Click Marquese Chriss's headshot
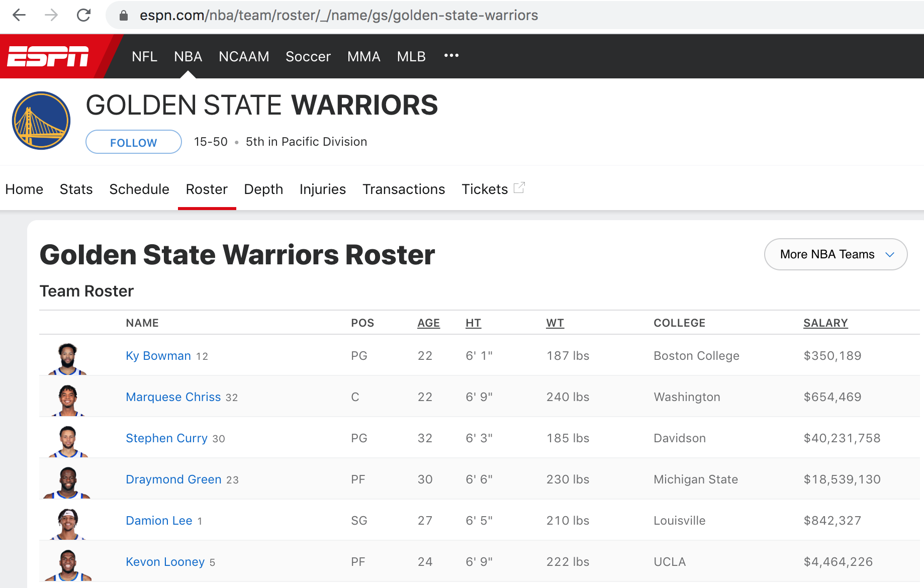Image resolution: width=924 pixels, height=588 pixels. pos(68,400)
